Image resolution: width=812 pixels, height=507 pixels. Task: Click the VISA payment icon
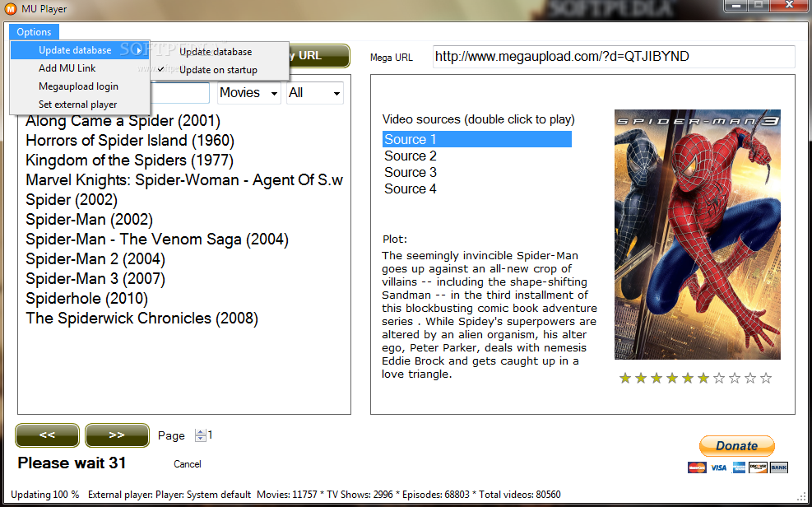pos(717,467)
